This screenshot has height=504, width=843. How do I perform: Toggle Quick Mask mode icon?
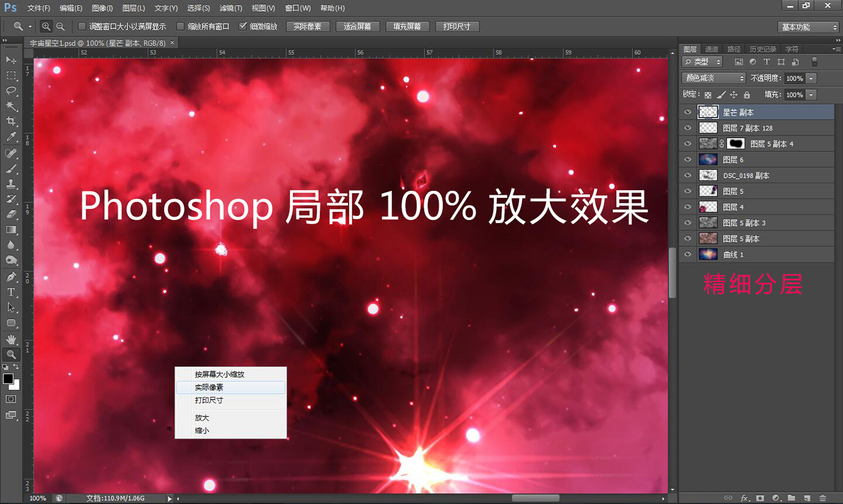pyautogui.click(x=11, y=399)
